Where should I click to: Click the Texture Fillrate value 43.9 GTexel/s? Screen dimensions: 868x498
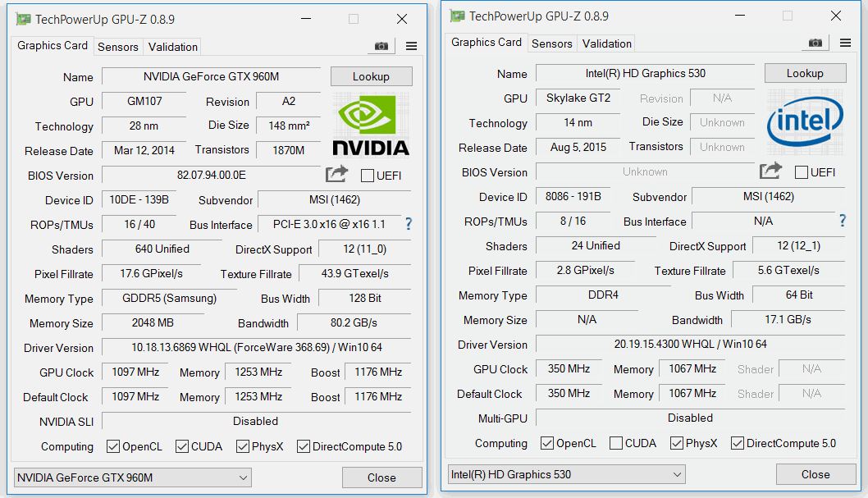click(355, 273)
